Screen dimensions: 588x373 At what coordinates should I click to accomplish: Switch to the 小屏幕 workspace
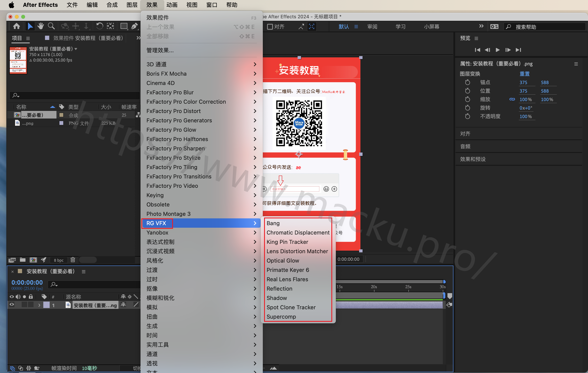[x=432, y=26]
